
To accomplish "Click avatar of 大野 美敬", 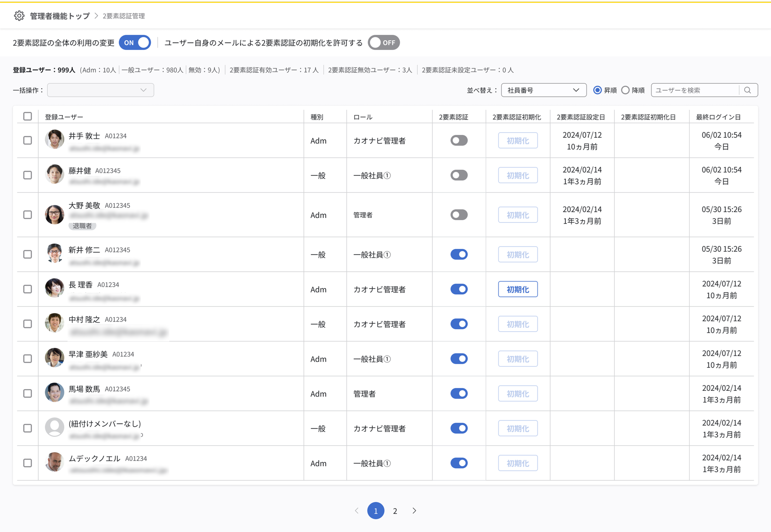I will 54,214.
